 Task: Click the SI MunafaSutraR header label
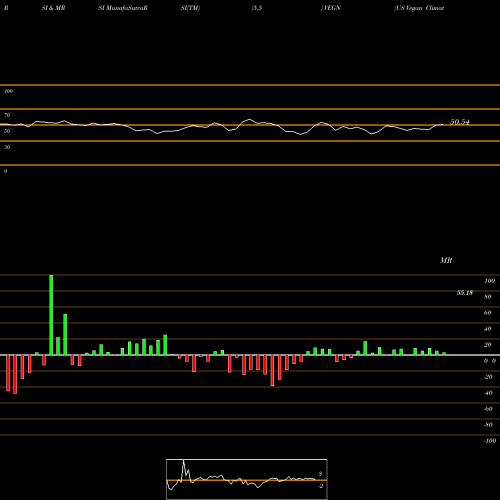[x=123, y=8]
